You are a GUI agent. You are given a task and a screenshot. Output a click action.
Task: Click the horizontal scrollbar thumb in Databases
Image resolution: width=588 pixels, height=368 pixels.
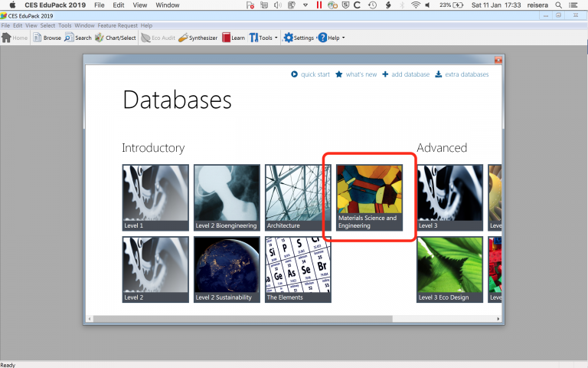pyautogui.click(x=243, y=319)
